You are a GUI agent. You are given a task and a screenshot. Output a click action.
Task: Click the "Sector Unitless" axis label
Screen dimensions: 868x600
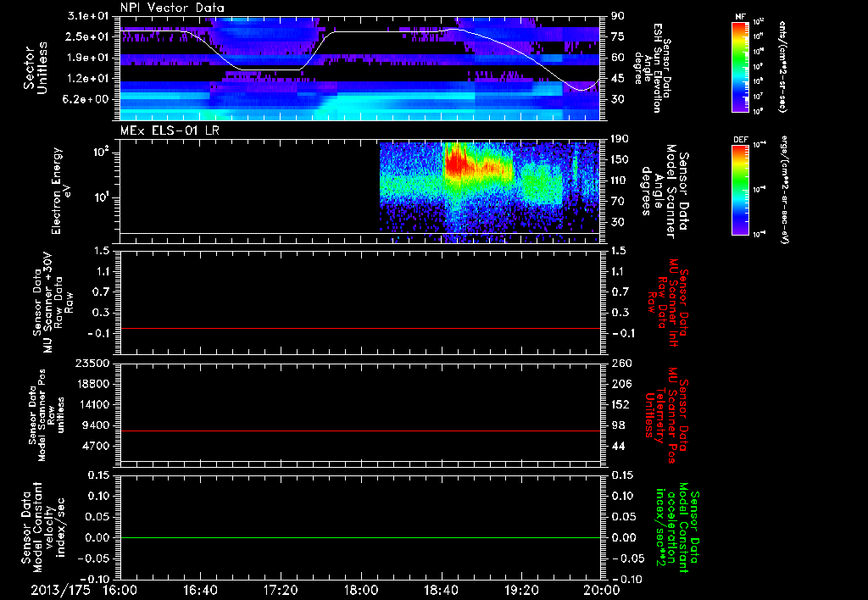36,68
